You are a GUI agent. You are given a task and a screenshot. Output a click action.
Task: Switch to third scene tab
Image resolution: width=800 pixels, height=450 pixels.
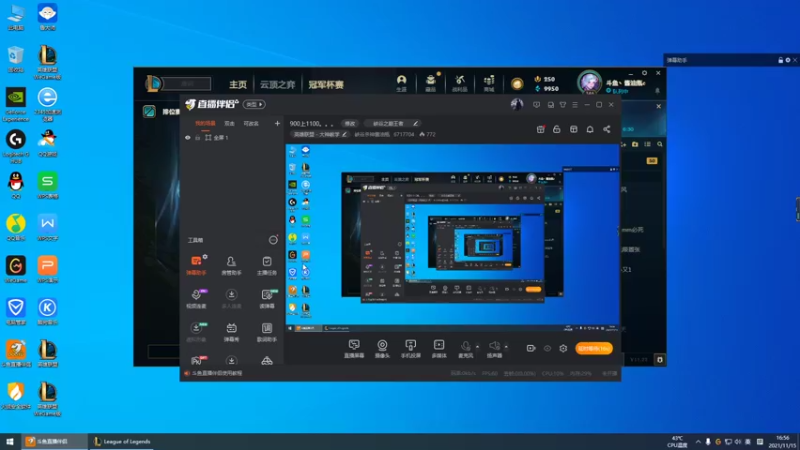pos(251,123)
